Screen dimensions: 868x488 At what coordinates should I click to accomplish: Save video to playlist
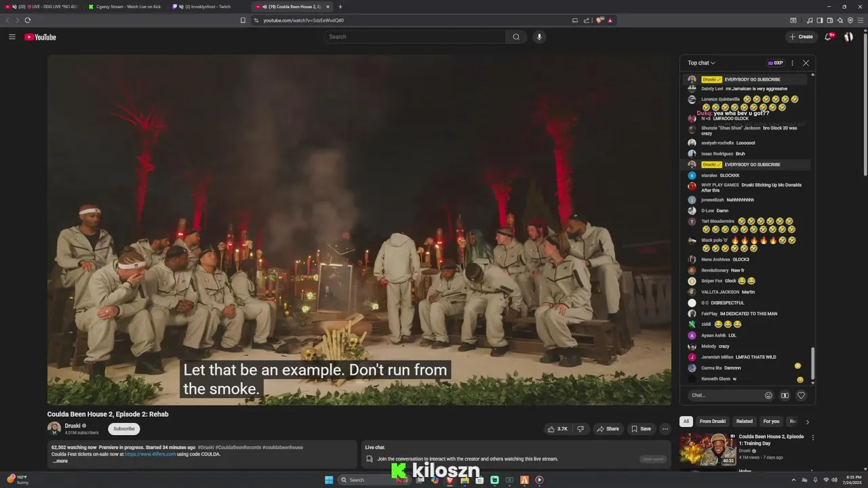pos(641,428)
